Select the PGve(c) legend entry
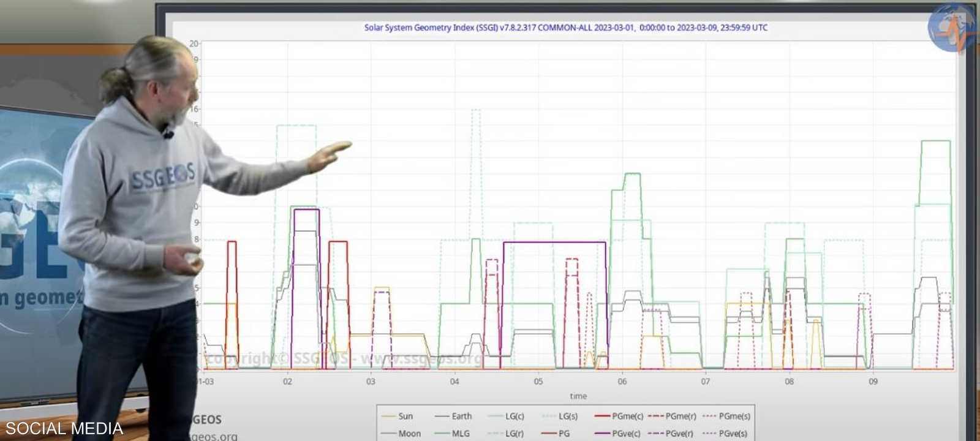980x441 pixels. pyautogui.click(x=617, y=433)
